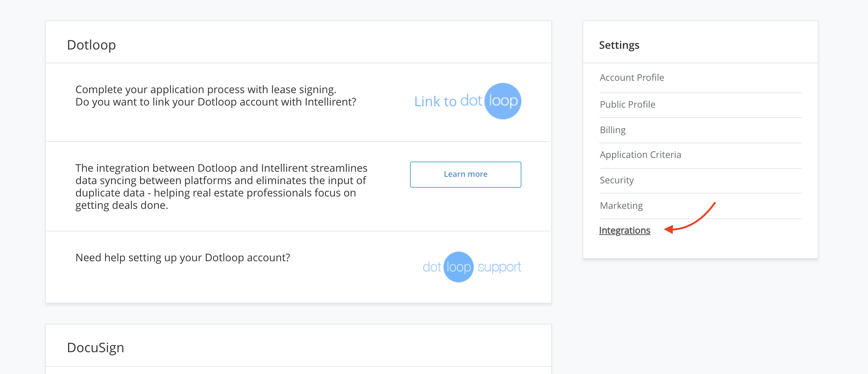Click the Dotloop integration description paragraph
This screenshot has width=868, height=374.
[221, 186]
